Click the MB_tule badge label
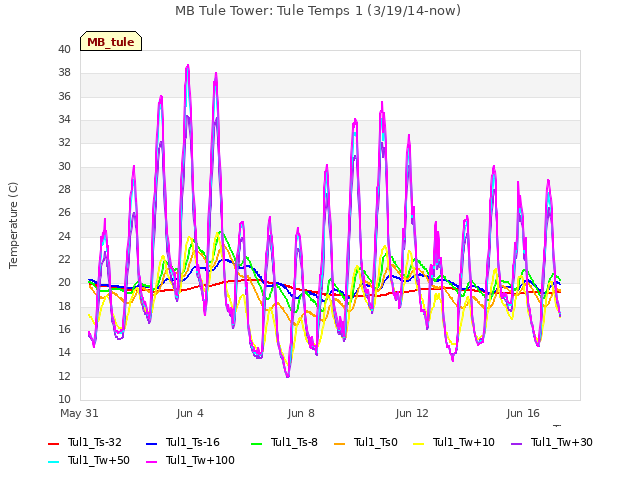Image resolution: width=640 pixels, height=480 pixels. 111,42
